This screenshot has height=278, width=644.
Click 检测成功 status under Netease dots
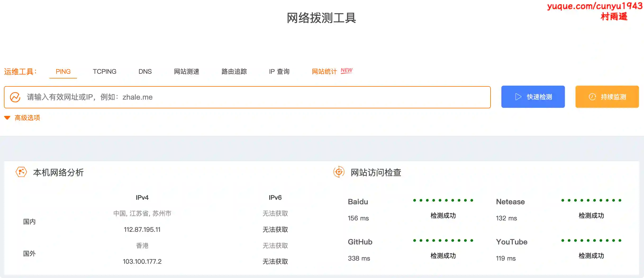point(591,215)
